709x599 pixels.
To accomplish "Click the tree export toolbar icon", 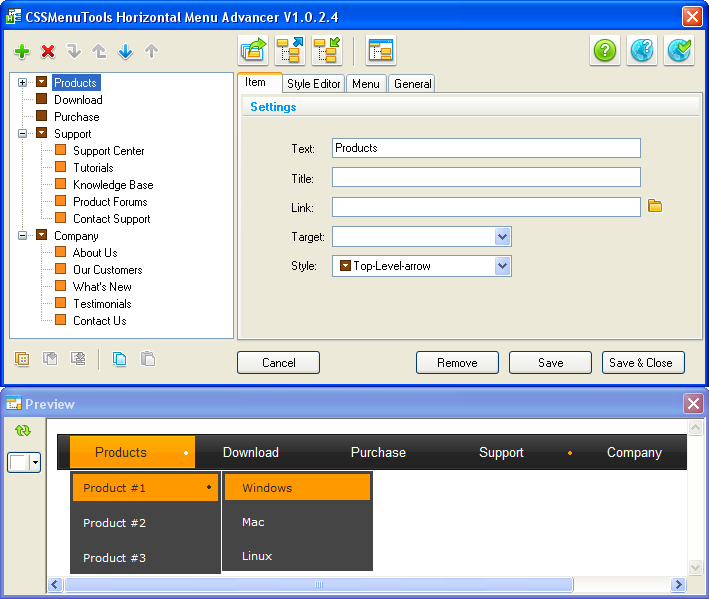I will pos(290,50).
